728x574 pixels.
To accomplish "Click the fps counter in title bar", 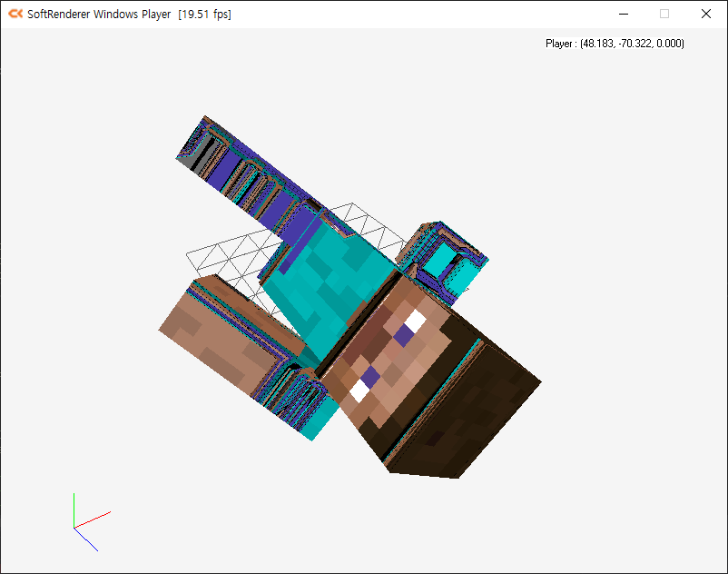I will coord(204,15).
